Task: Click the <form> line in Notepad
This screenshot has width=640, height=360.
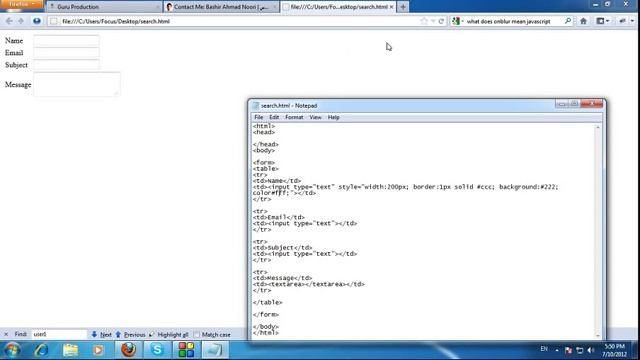Action: (x=264, y=163)
